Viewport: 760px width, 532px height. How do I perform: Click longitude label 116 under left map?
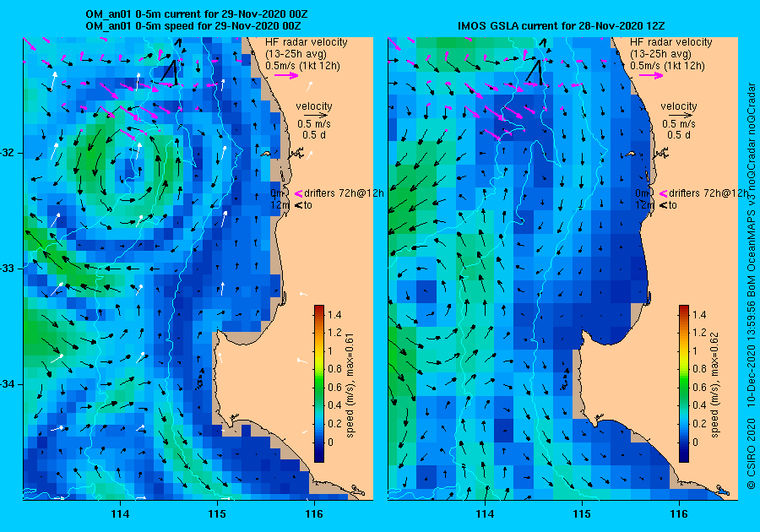[314, 514]
